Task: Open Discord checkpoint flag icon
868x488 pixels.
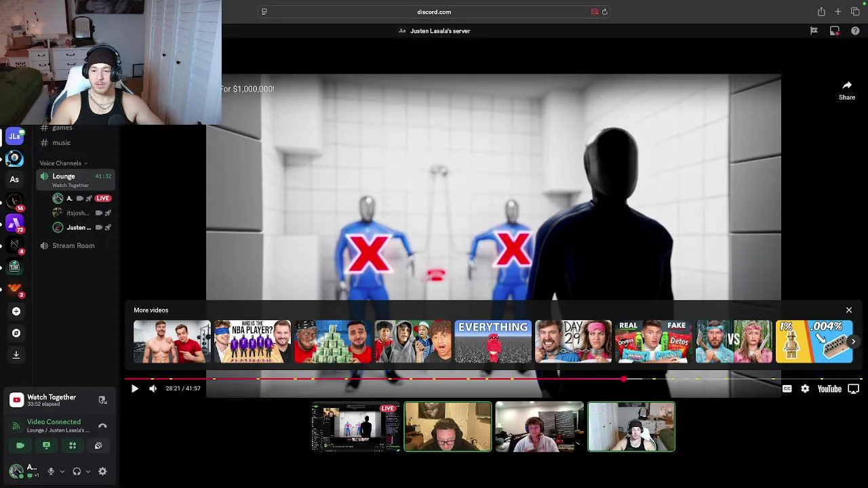Action: [814, 30]
